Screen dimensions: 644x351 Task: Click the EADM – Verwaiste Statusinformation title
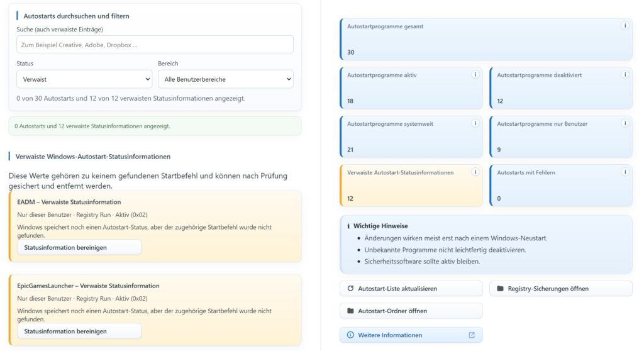click(69, 202)
